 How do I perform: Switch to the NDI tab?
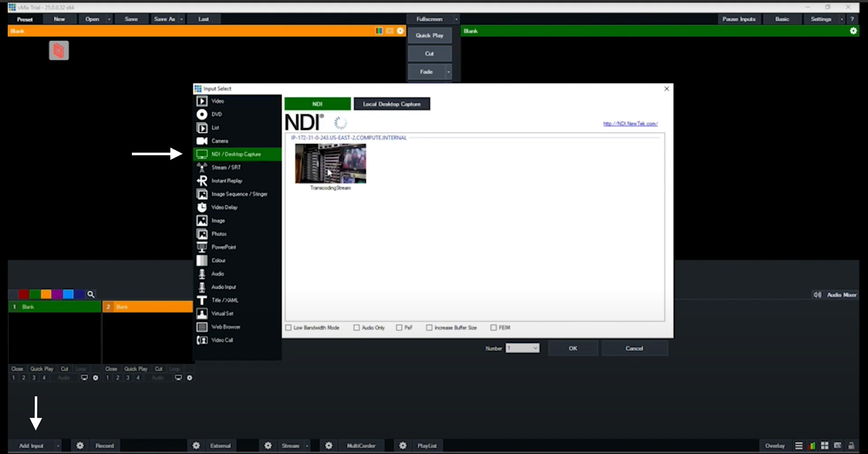click(318, 104)
